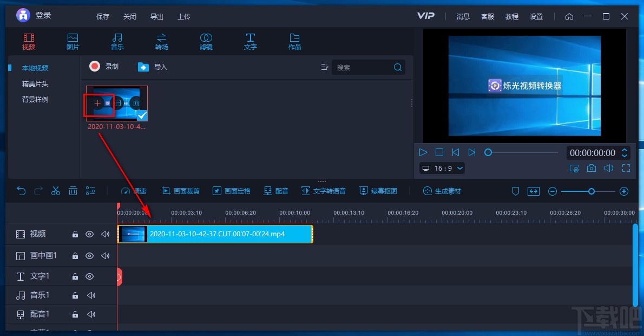Viewport: 644px width, 336px height.
Task: Open the 配音 voiceover tool
Action: tap(276, 191)
